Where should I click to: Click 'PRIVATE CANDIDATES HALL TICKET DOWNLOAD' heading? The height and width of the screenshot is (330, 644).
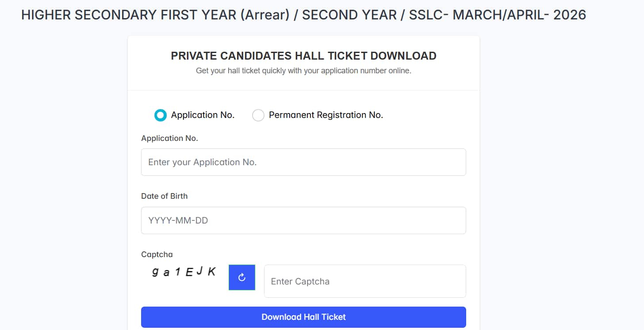303,56
